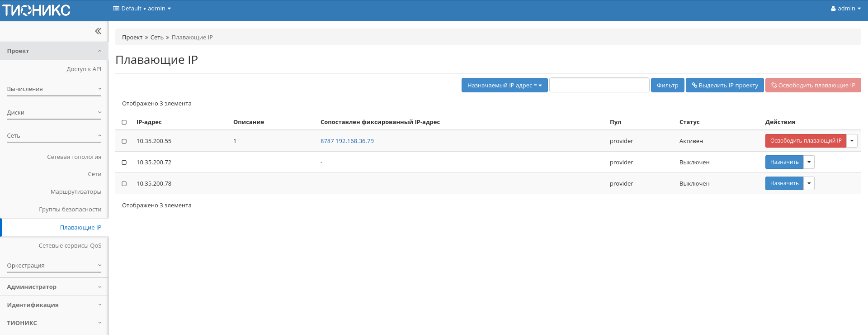Screen dimensions: 868x335
Task: Go to Сетевая топология menu item
Action: (74, 157)
